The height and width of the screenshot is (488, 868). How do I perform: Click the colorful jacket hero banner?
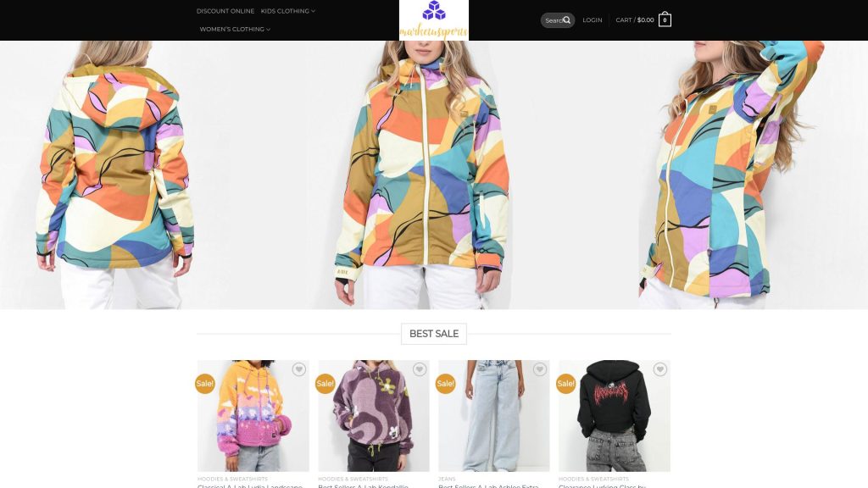[x=434, y=175]
